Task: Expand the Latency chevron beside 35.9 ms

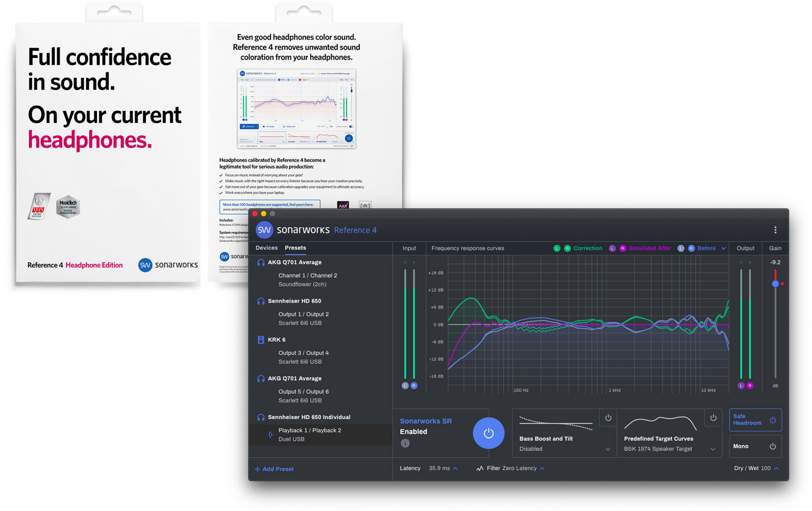Action: [455, 468]
